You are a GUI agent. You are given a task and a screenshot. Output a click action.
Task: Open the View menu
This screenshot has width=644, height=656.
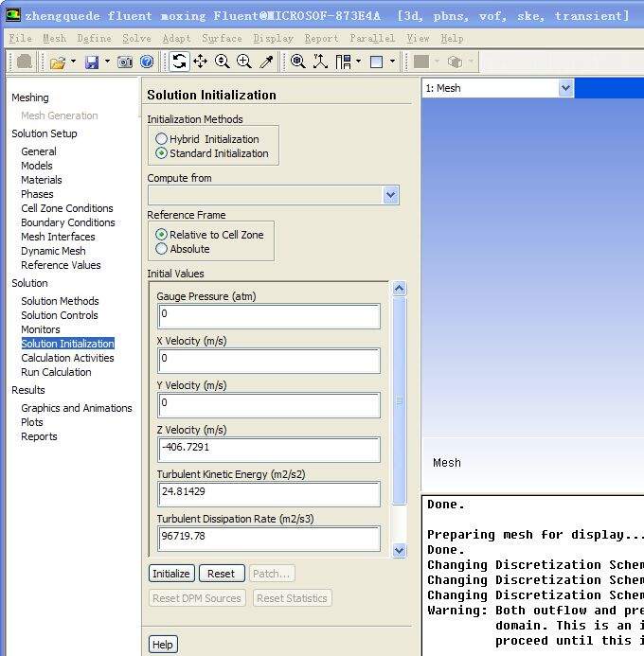tap(418, 39)
